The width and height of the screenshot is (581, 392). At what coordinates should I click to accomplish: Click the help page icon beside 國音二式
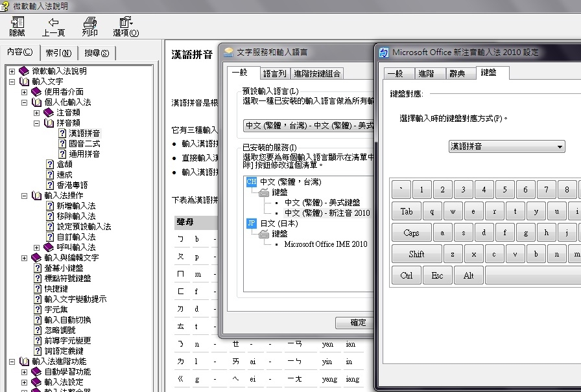tap(62, 144)
